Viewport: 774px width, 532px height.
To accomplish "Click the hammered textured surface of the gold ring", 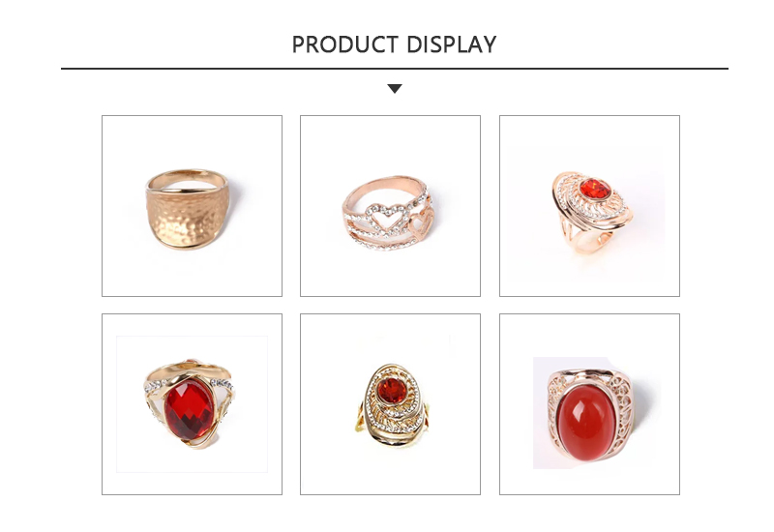I will pyautogui.click(x=188, y=216).
